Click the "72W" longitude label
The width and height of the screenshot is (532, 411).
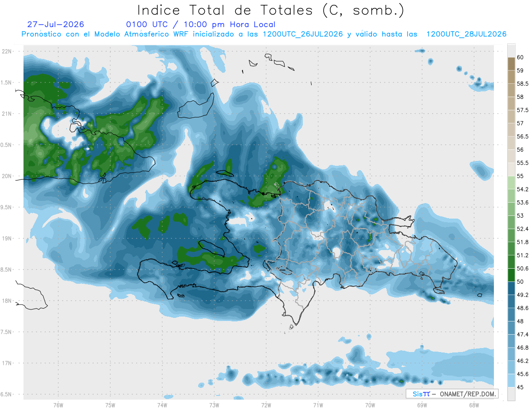[x=266, y=405]
